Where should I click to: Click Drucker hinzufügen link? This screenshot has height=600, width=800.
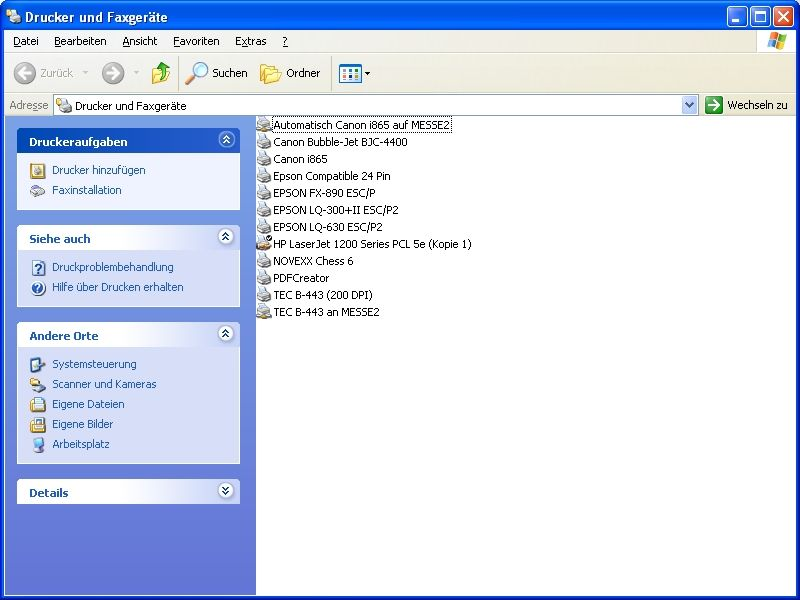point(98,170)
